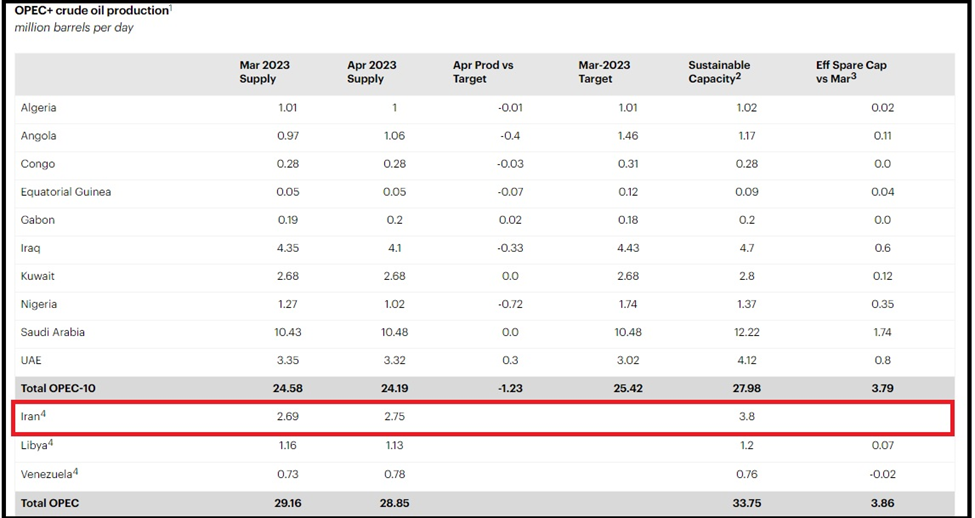Click the Mar-2023 Target column header
975x518 pixels.
tap(604, 72)
